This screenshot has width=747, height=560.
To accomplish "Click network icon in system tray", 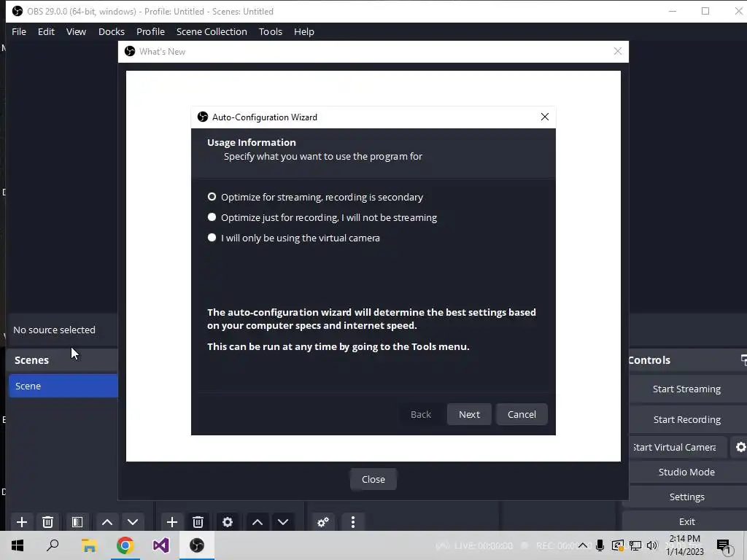I will pos(635,545).
